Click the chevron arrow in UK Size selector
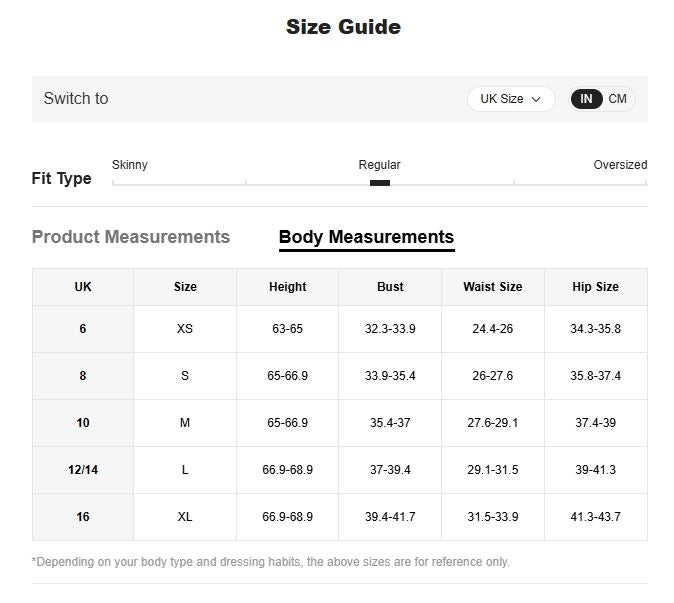The width and height of the screenshot is (674, 603). pyautogui.click(x=537, y=99)
